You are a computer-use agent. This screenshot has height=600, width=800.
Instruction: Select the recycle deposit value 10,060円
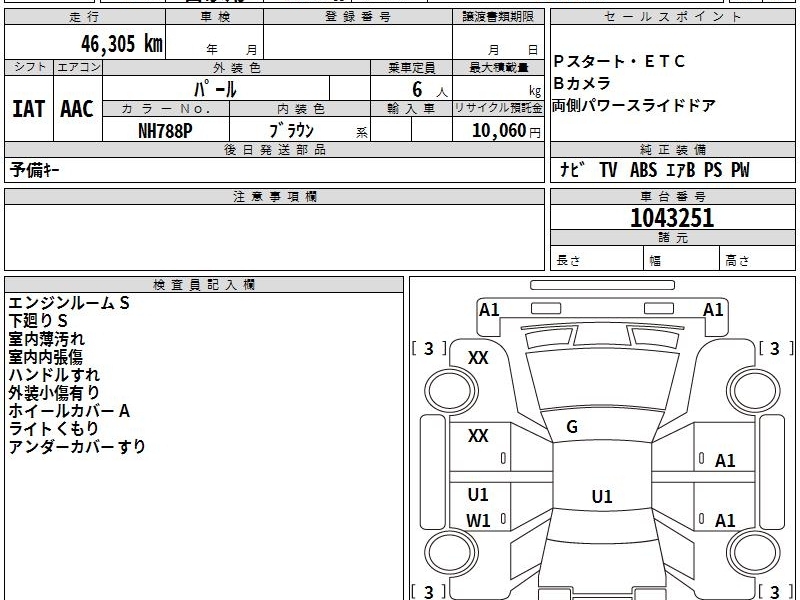click(x=506, y=131)
